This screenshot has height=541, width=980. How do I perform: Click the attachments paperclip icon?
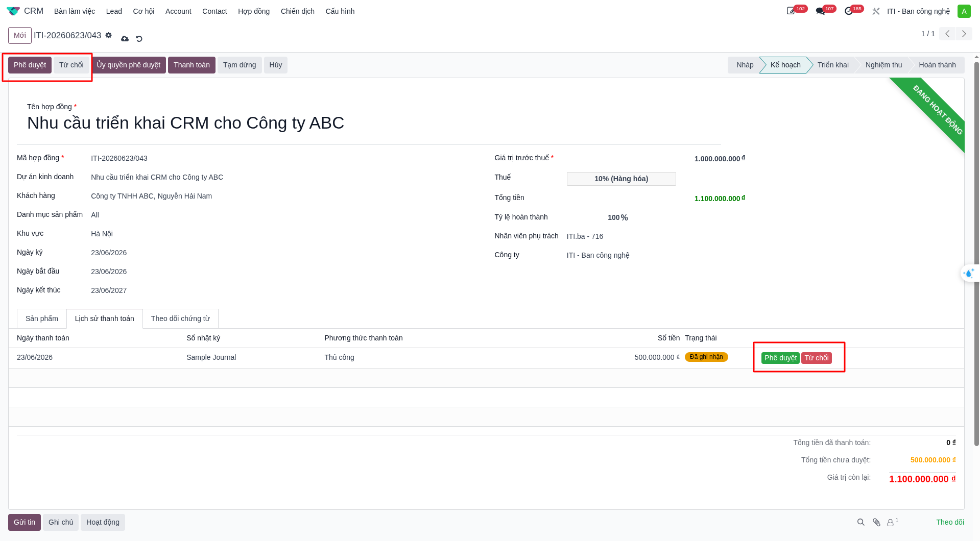(x=876, y=522)
